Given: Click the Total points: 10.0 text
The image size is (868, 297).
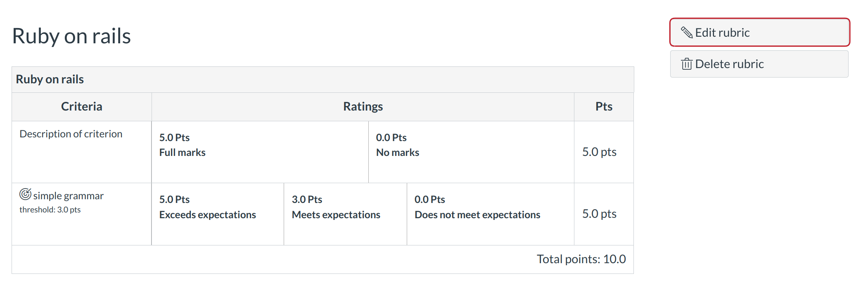Looking at the screenshot, I should click(581, 259).
